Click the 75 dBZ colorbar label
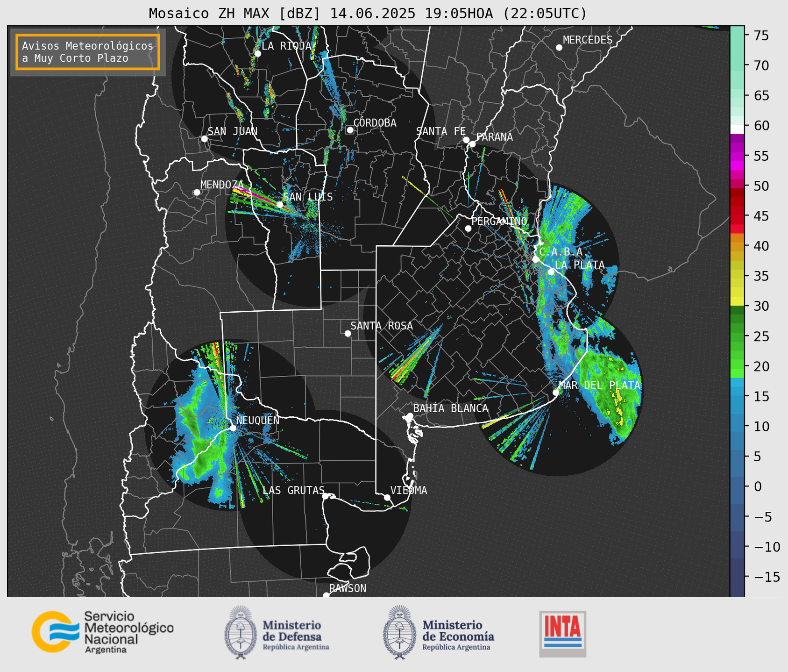 761,36
